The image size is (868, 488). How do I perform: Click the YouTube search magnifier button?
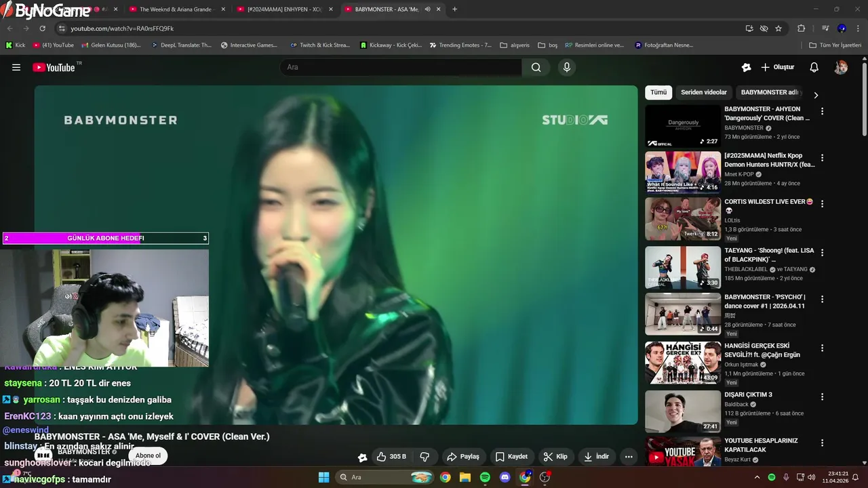pyautogui.click(x=536, y=67)
